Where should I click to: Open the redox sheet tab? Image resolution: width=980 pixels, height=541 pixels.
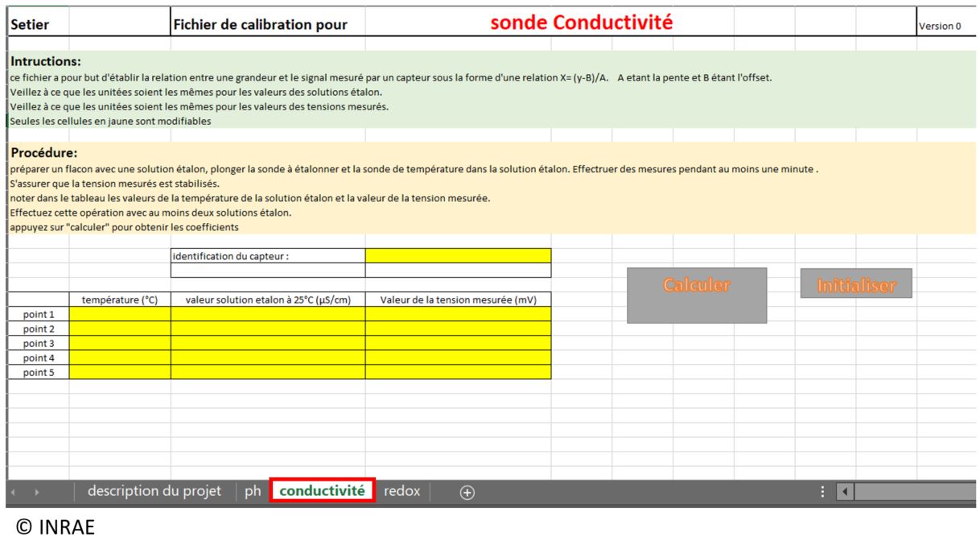(401, 491)
